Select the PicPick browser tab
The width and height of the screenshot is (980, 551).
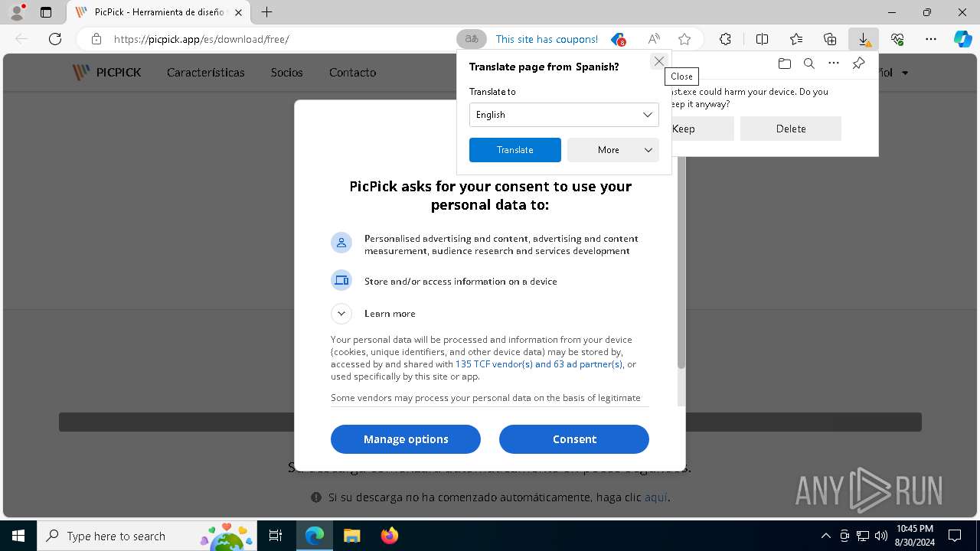click(158, 12)
